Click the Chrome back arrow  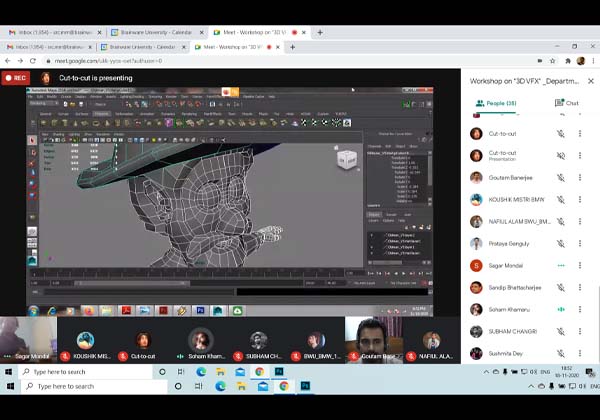coord(8,61)
